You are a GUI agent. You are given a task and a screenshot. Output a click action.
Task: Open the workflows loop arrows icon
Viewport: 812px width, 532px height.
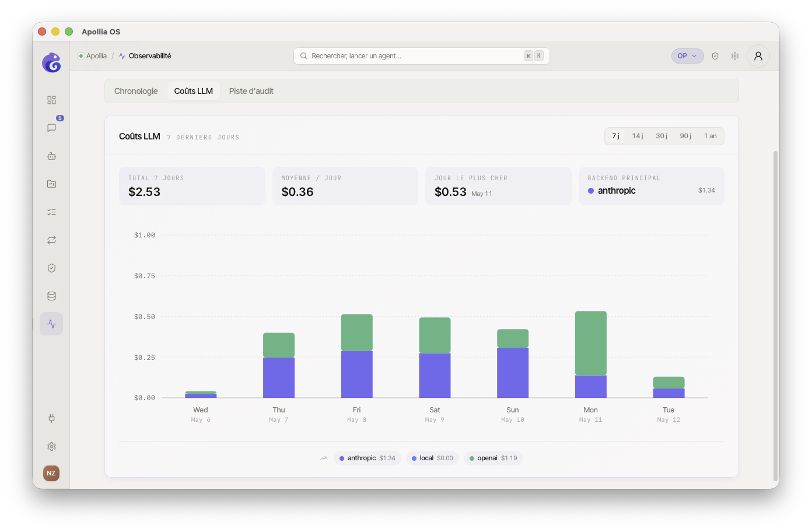coord(51,240)
